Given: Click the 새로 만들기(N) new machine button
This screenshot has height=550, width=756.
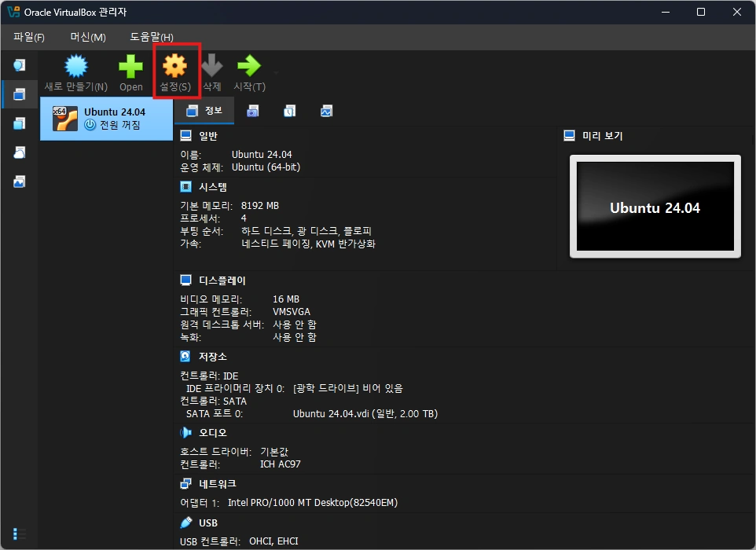Looking at the screenshot, I should pos(76,73).
